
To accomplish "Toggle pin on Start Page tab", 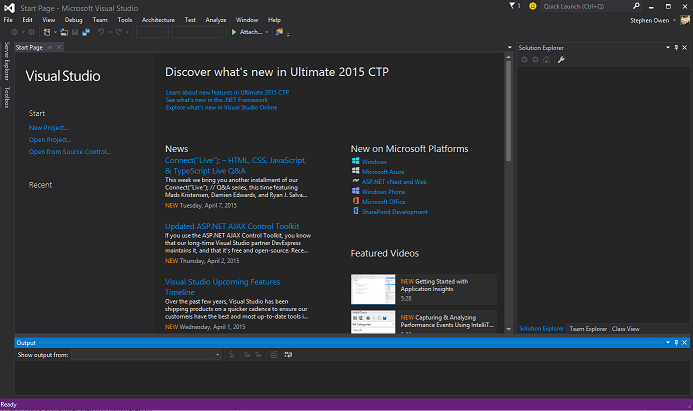I will pyautogui.click(x=50, y=47).
